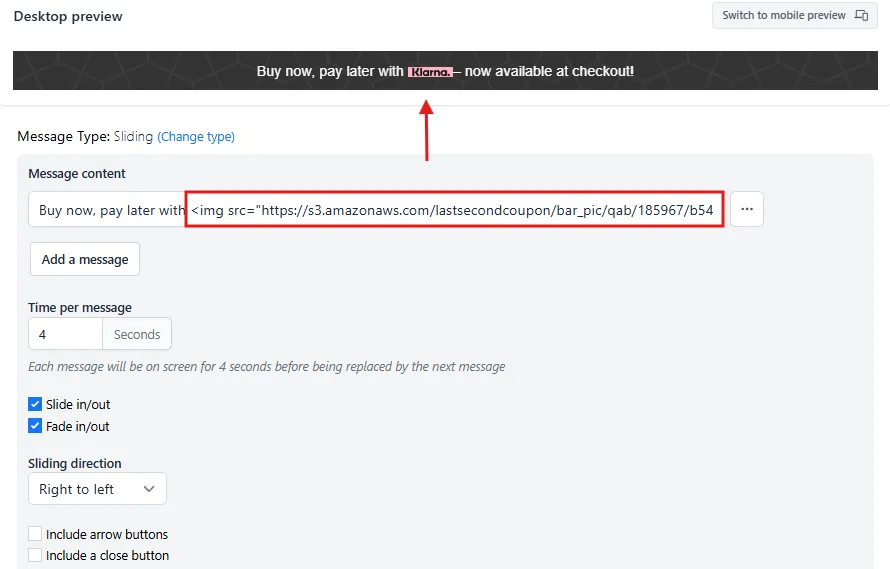Click the mobile device icon in preview button

point(861,15)
